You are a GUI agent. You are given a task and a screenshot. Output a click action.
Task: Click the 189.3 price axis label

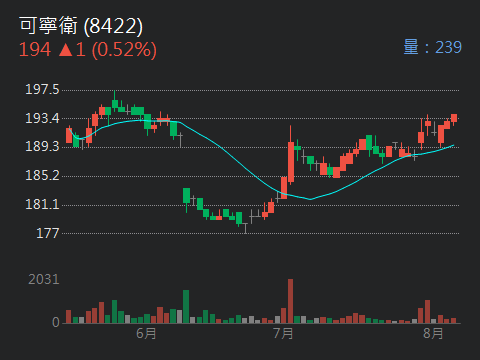(x=42, y=147)
